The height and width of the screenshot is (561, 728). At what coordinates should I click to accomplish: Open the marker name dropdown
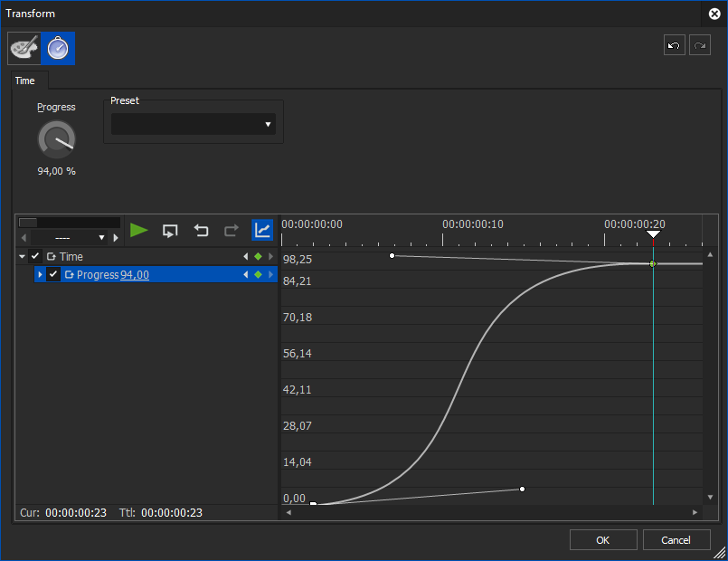coord(70,238)
